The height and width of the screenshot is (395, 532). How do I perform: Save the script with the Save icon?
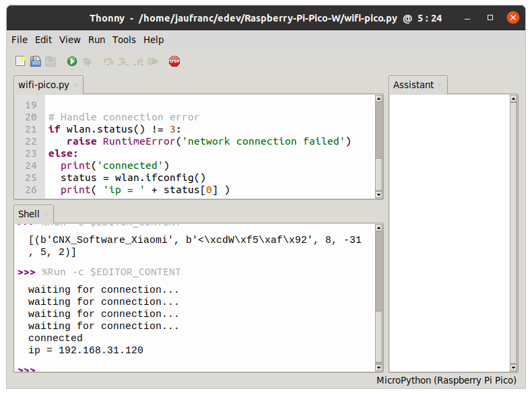pos(51,61)
